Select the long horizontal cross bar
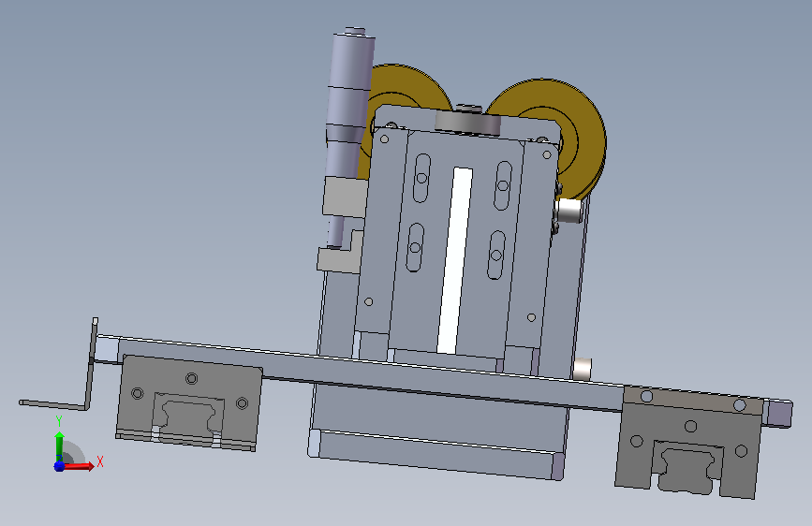The width and height of the screenshot is (812, 526). [362, 371]
